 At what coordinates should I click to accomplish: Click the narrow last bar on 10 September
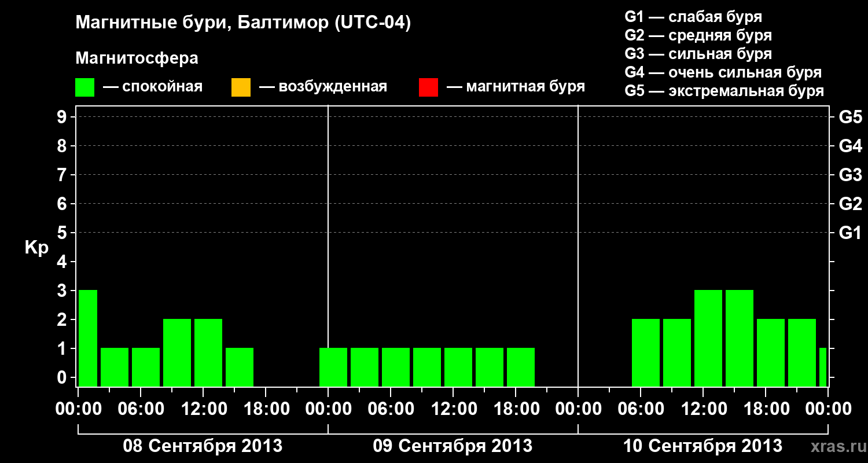(823, 367)
